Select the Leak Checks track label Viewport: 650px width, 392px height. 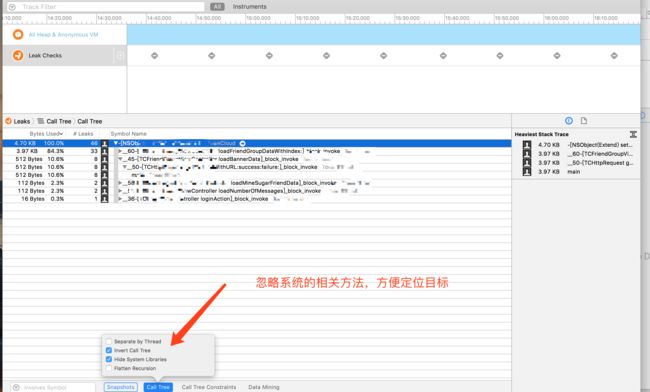(45, 55)
